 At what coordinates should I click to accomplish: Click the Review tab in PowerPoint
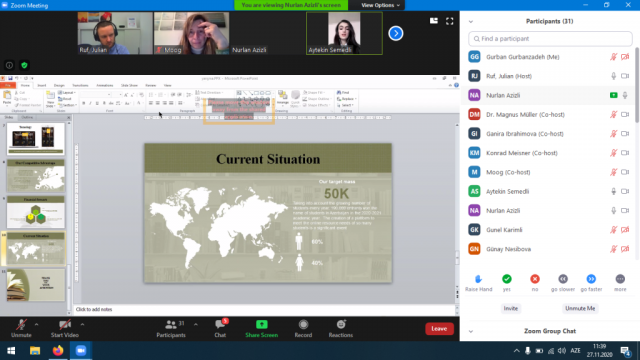pyautogui.click(x=151, y=86)
